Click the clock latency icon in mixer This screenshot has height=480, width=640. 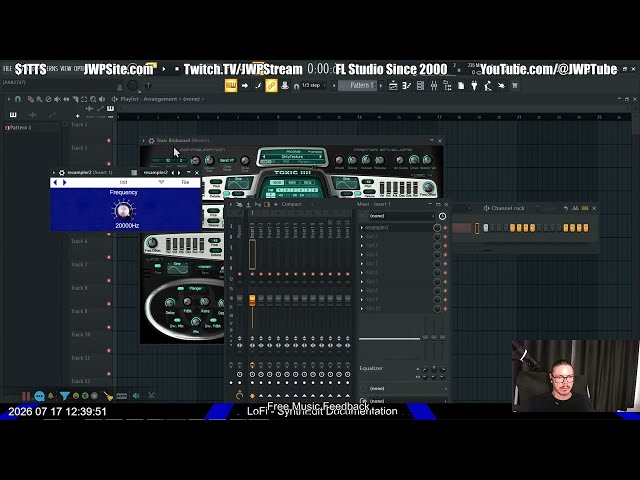pos(442,216)
